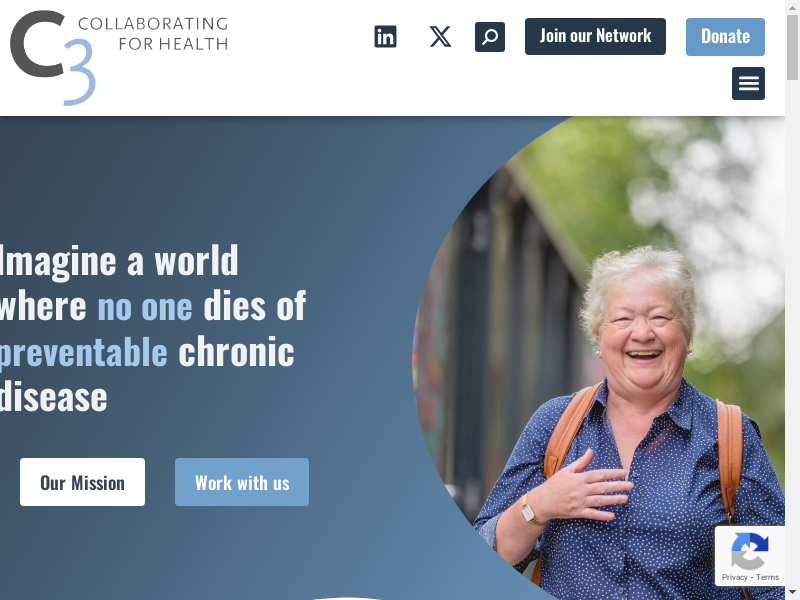
Task: Open the reCAPTCHA Privacy link
Action: pos(734,577)
